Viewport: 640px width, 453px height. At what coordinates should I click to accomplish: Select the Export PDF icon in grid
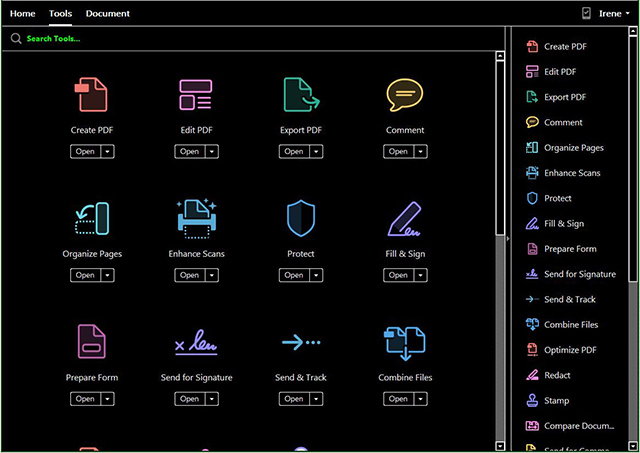pos(301,95)
